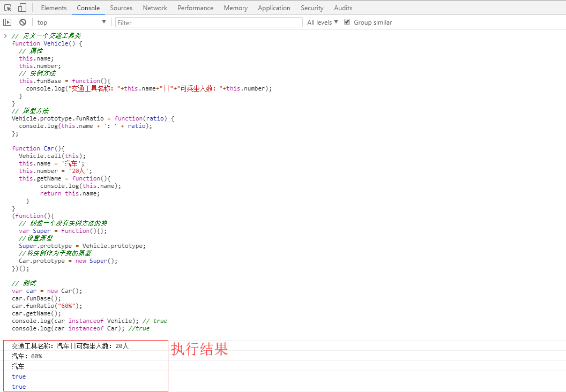The width and height of the screenshot is (566, 392).
Task: Select the Audits tab
Action: point(343,8)
